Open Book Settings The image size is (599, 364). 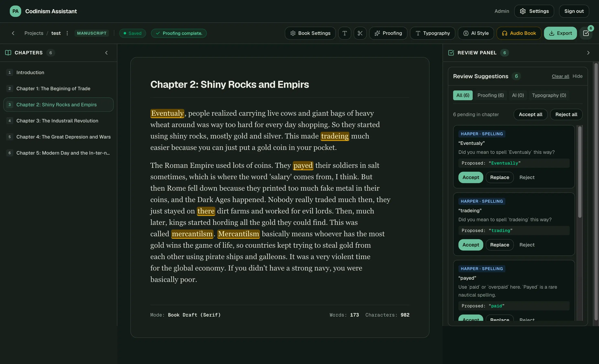310,33
